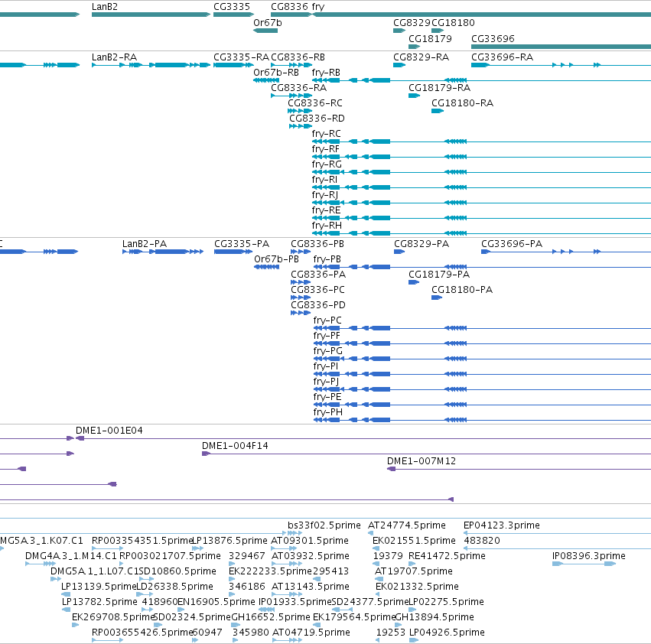Select the fry-RB transcript label
Screen dimensions: 651x644
coord(326,73)
